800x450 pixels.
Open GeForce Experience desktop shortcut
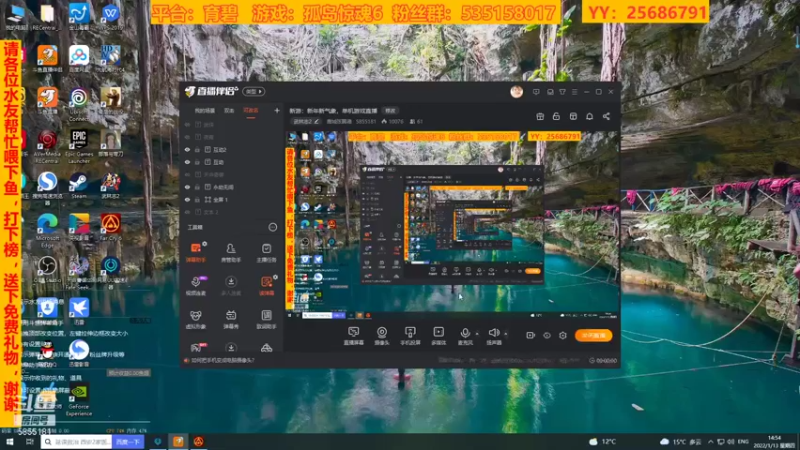tap(79, 400)
